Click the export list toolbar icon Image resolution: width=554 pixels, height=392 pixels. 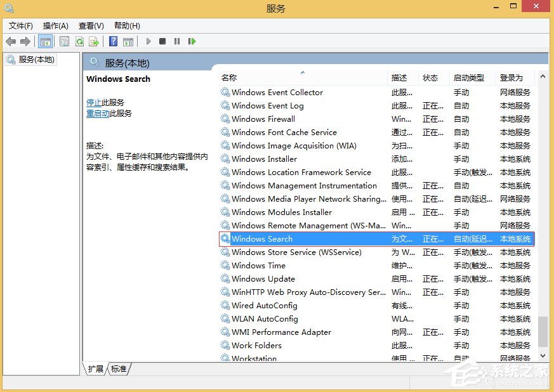(x=94, y=41)
